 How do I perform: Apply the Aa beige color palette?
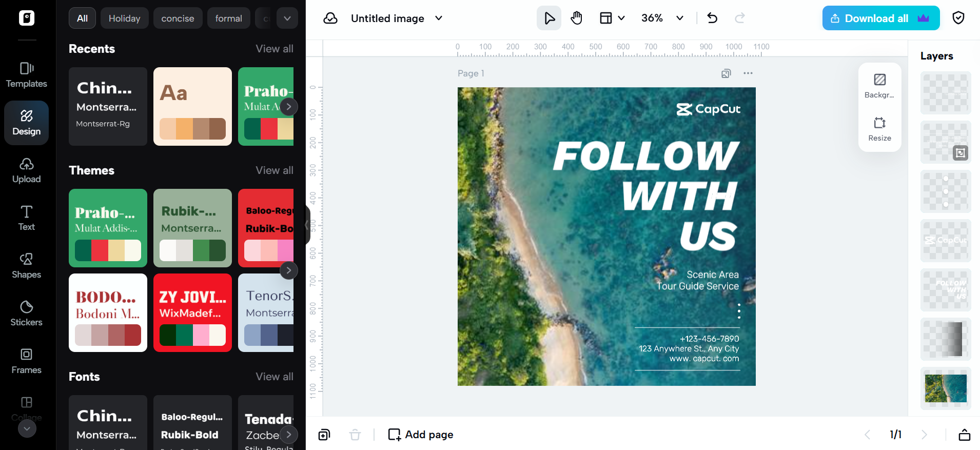(192, 107)
